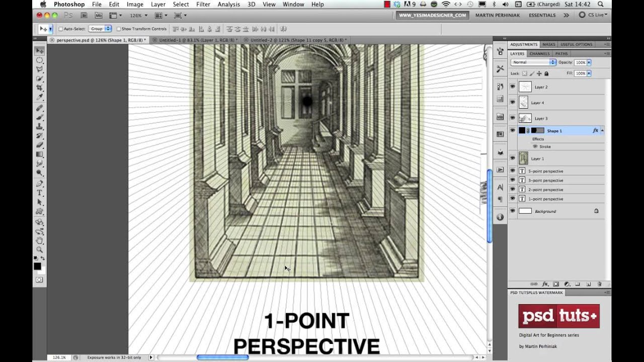This screenshot has width=644, height=362.
Task: Select the Move tool in the toolbox
Action: coord(39,51)
